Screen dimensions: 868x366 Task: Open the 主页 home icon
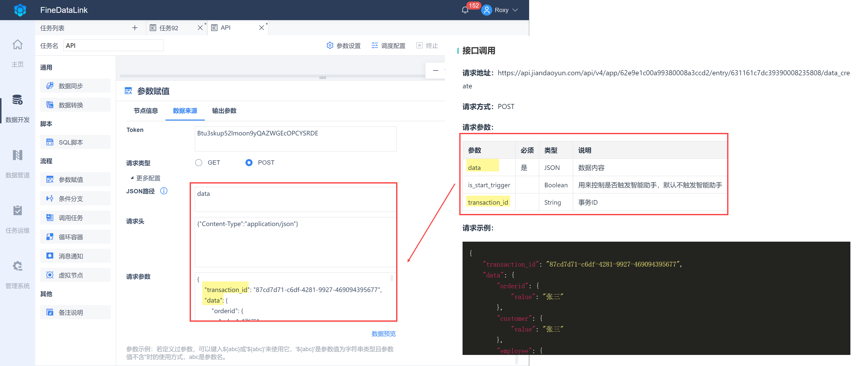18,45
